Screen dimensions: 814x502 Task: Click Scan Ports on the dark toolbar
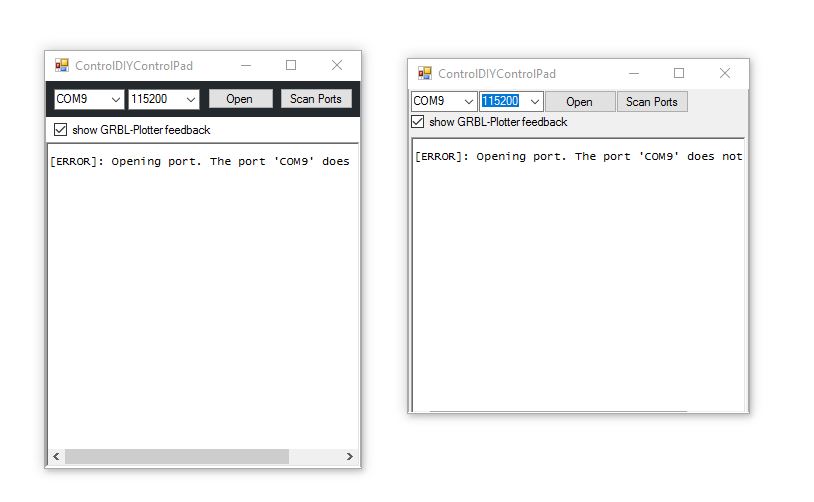(316, 99)
